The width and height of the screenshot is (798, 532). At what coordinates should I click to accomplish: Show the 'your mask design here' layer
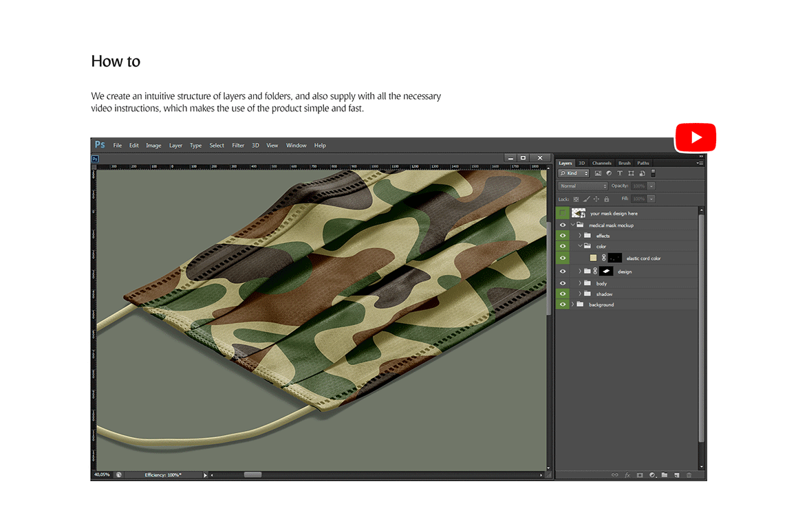(x=562, y=213)
